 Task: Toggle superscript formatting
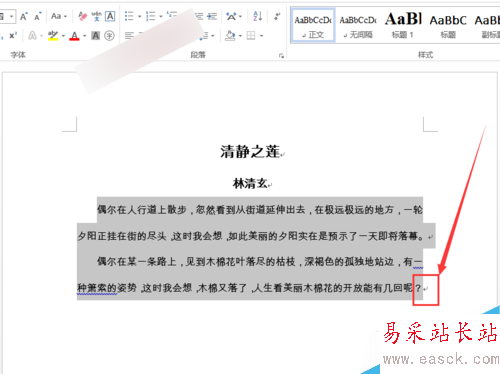13,35
